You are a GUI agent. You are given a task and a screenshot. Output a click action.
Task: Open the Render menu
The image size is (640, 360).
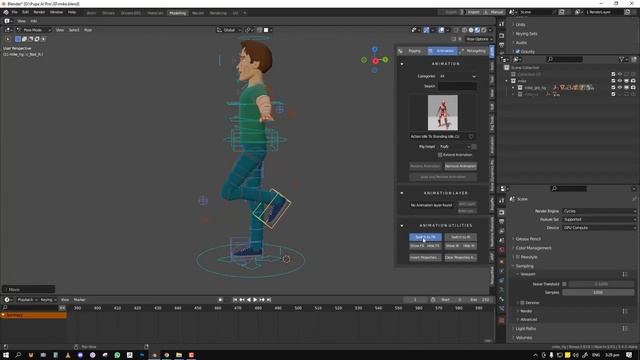point(39,12)
